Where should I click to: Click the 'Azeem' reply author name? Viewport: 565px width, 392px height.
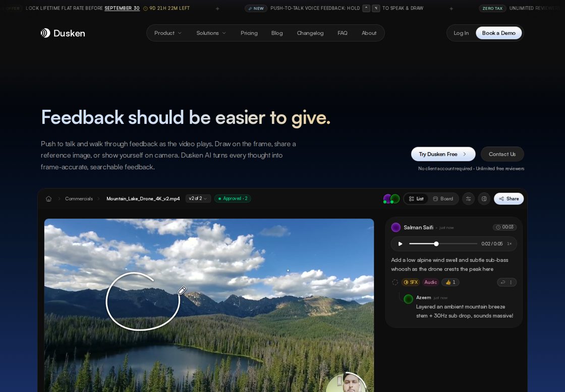(423, 298)
